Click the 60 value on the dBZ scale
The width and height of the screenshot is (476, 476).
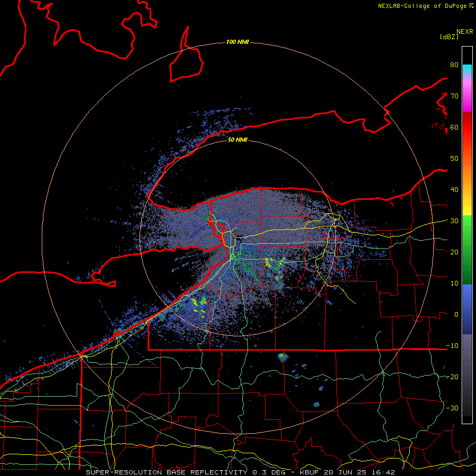coord(454,127)
